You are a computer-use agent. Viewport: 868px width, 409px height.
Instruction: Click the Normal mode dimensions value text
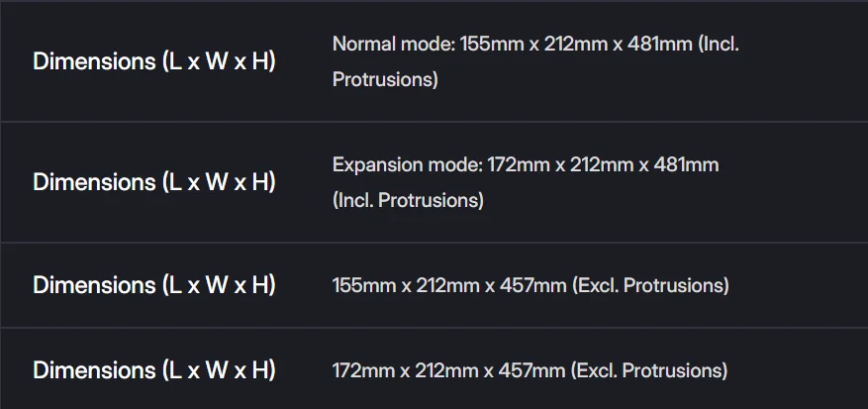pyautogui.click(x=535, y=45)
